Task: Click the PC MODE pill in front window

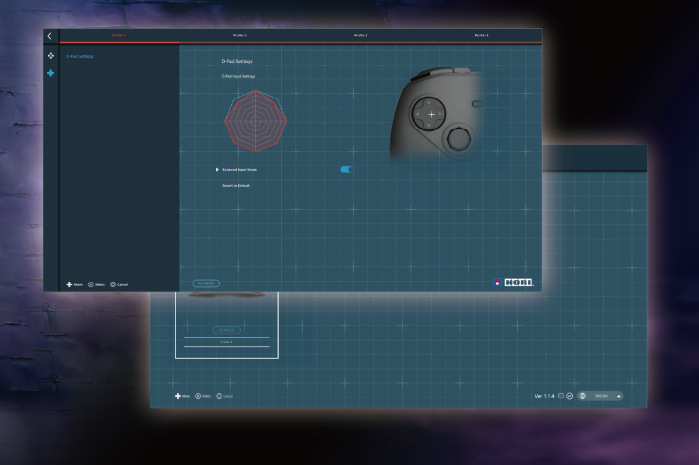Action: click(x=206, y=283)
